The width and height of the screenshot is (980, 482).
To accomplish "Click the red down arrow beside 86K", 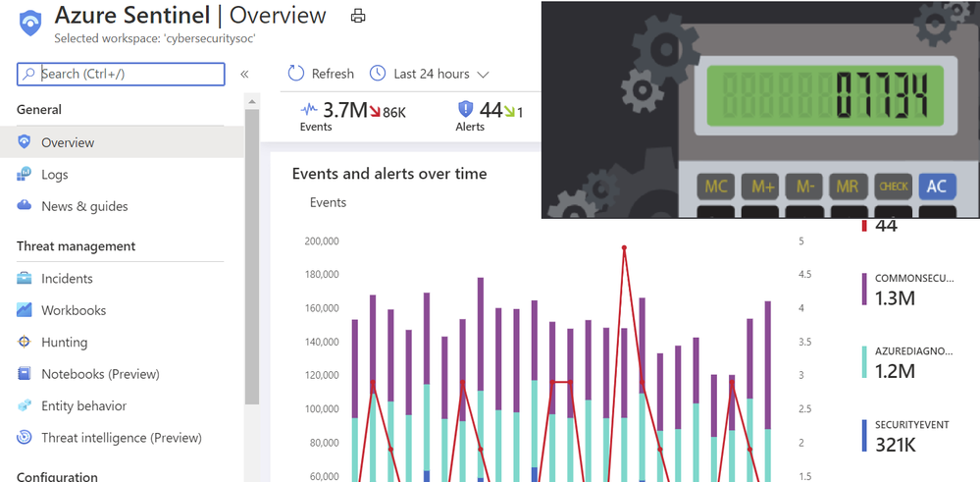I will tap(375, 112).
